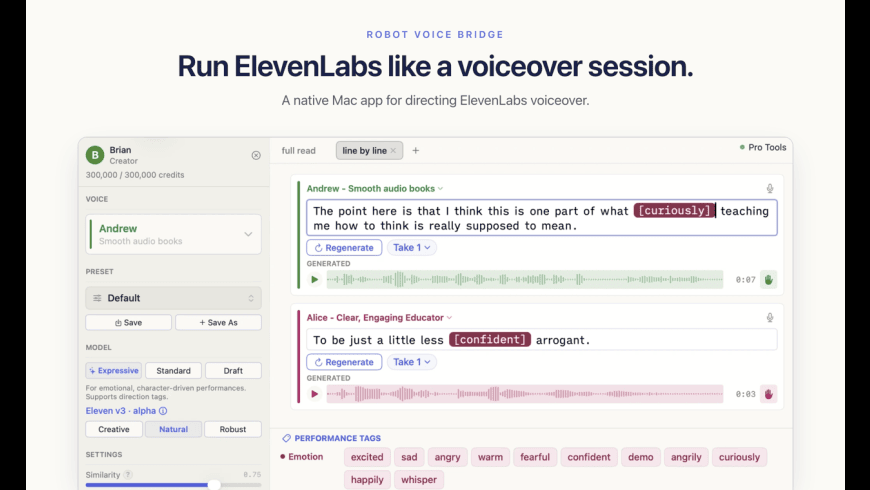Insert the confident performance tag

[x=589, y=457]
